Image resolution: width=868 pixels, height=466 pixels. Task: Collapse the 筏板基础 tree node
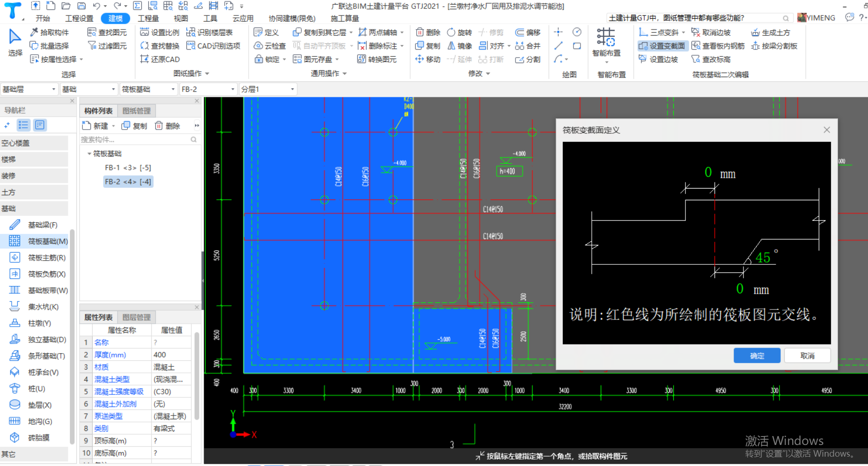[x=89, y=153]
